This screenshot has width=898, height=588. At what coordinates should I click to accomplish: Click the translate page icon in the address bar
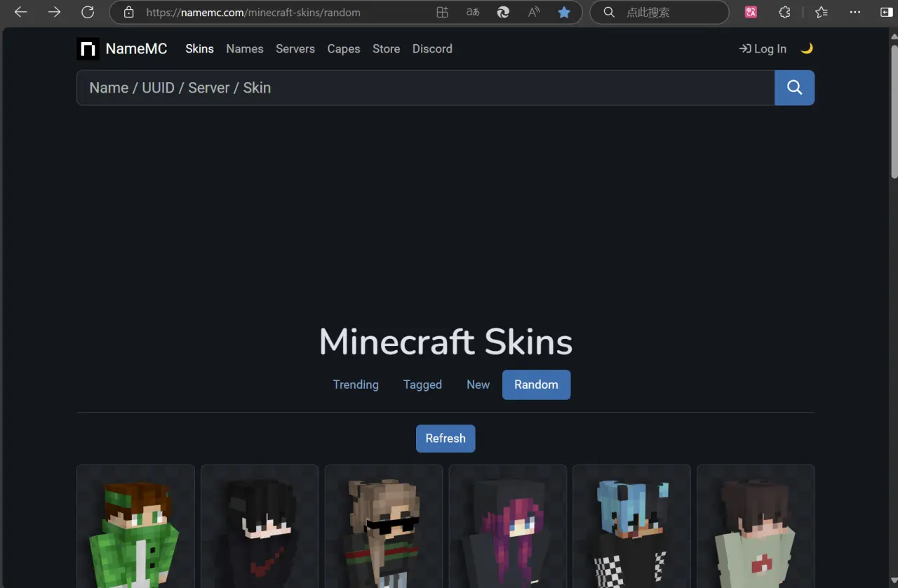[x=473, y=12]
